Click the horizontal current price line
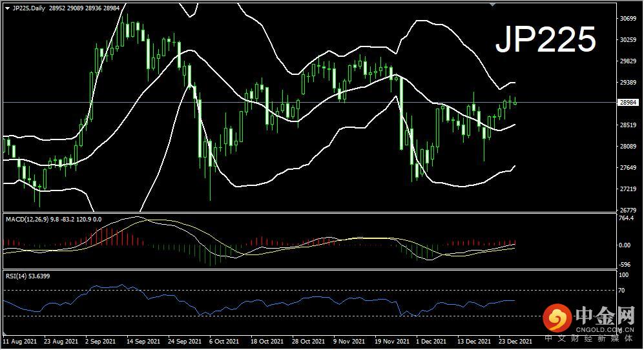 pos(309,102)
